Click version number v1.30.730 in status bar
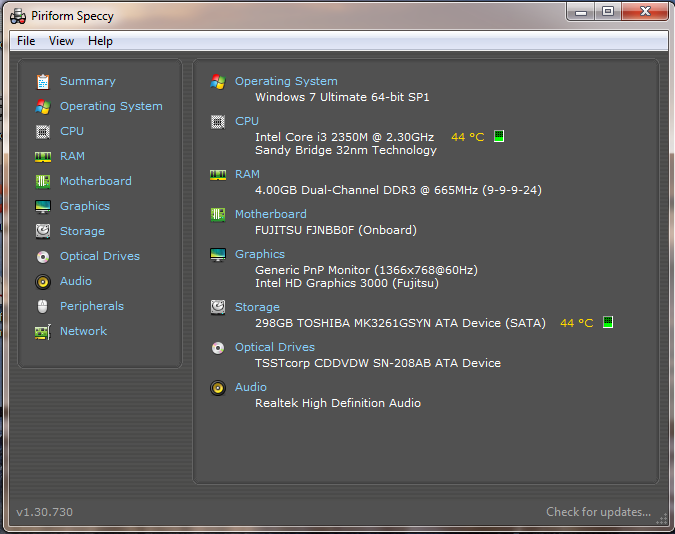 point(45,512)
